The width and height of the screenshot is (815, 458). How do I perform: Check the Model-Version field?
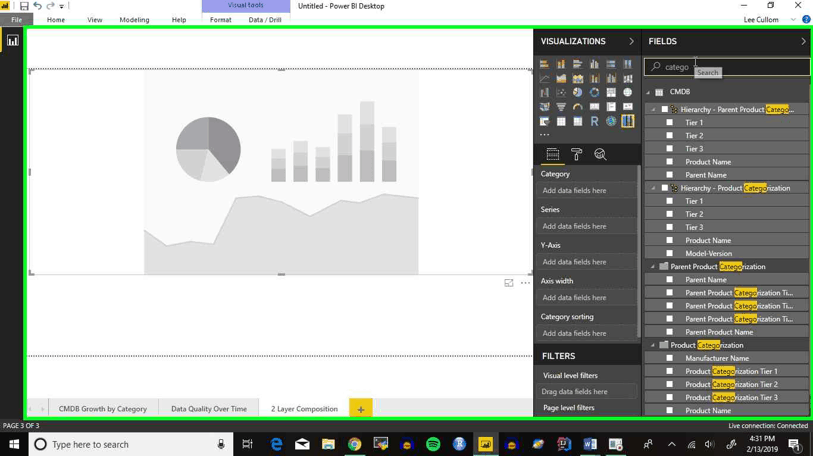tap(670, 254)
